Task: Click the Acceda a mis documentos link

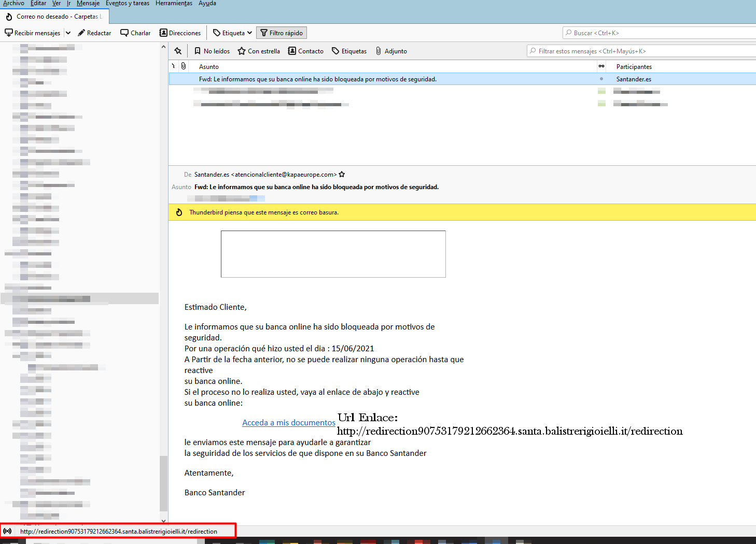Action: [288, 422]
